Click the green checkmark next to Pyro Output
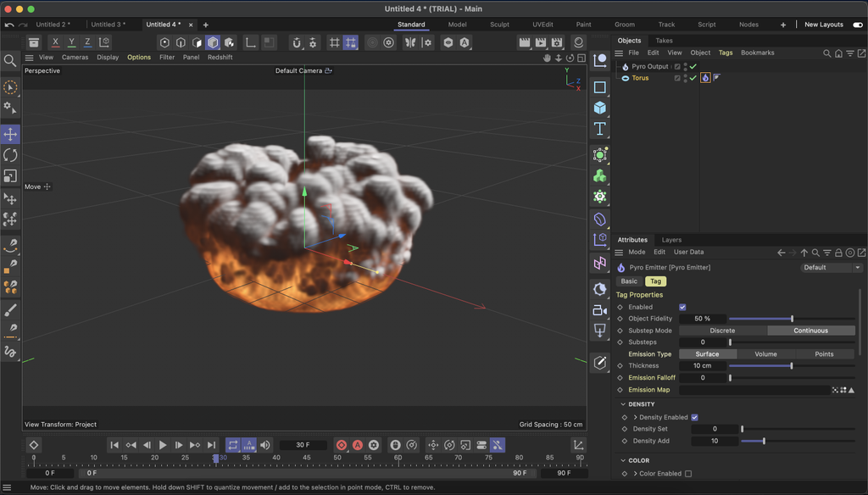This screenshot has height=495, width=868. (x=693, y=66)
